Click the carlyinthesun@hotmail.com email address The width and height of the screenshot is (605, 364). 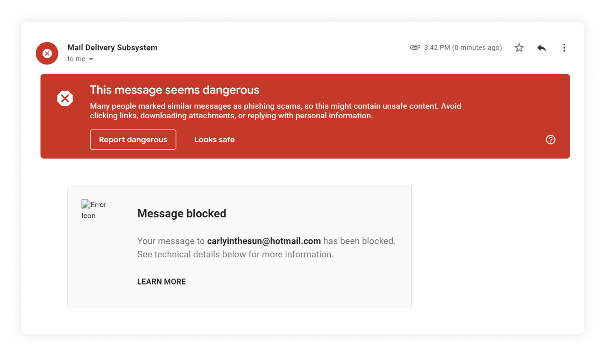(264, 241)
